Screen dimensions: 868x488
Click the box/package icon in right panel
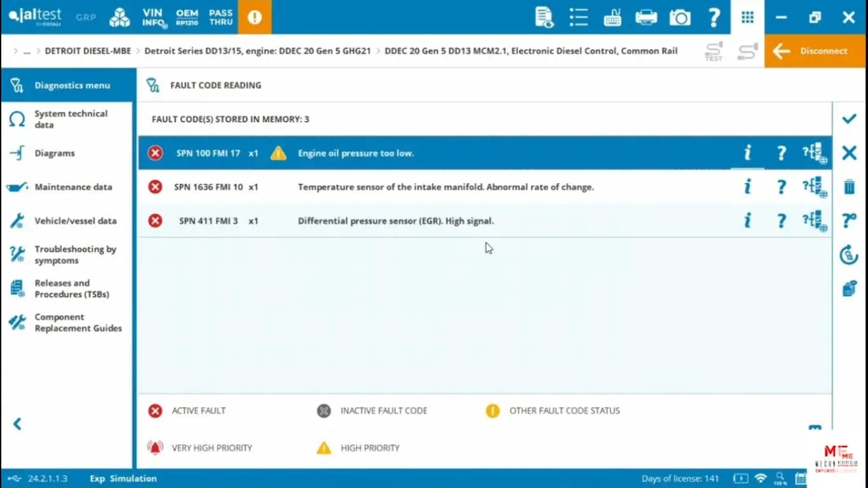point(849,288)
